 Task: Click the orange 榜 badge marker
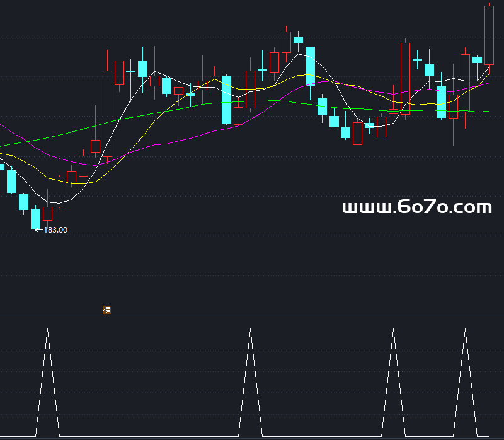106,310
